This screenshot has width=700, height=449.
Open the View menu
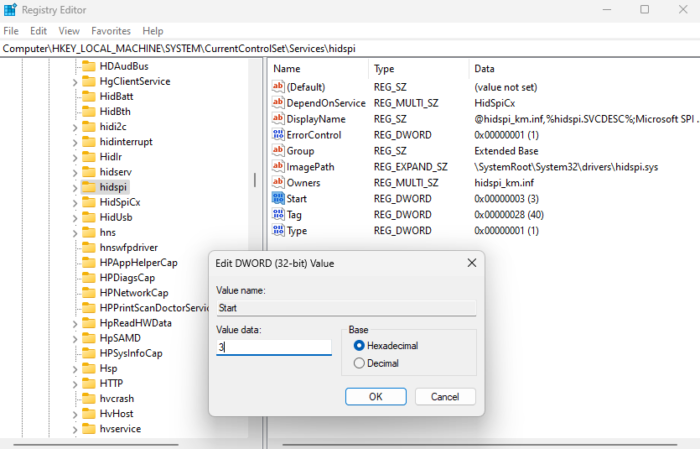[69, 31]
